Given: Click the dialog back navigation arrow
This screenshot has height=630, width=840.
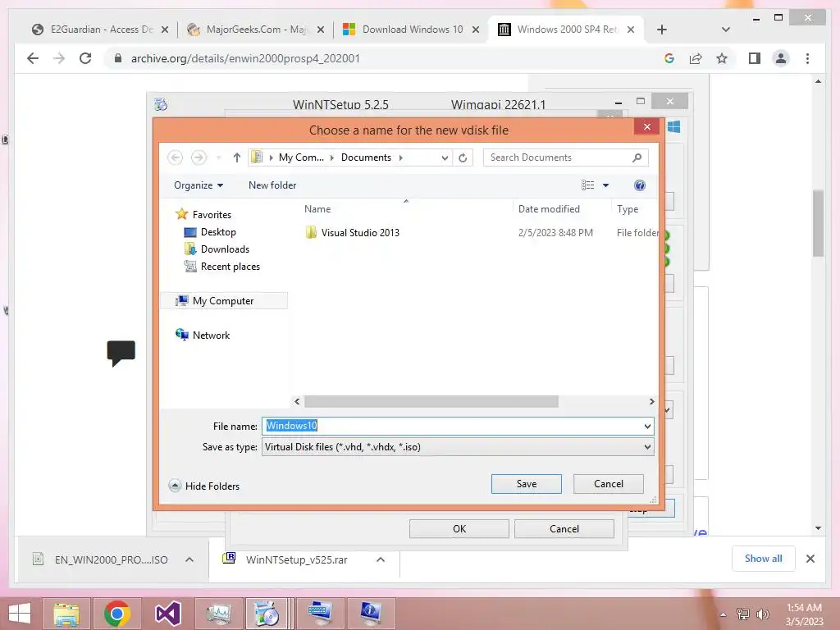Looking at the screenshot, I should 176,157.
